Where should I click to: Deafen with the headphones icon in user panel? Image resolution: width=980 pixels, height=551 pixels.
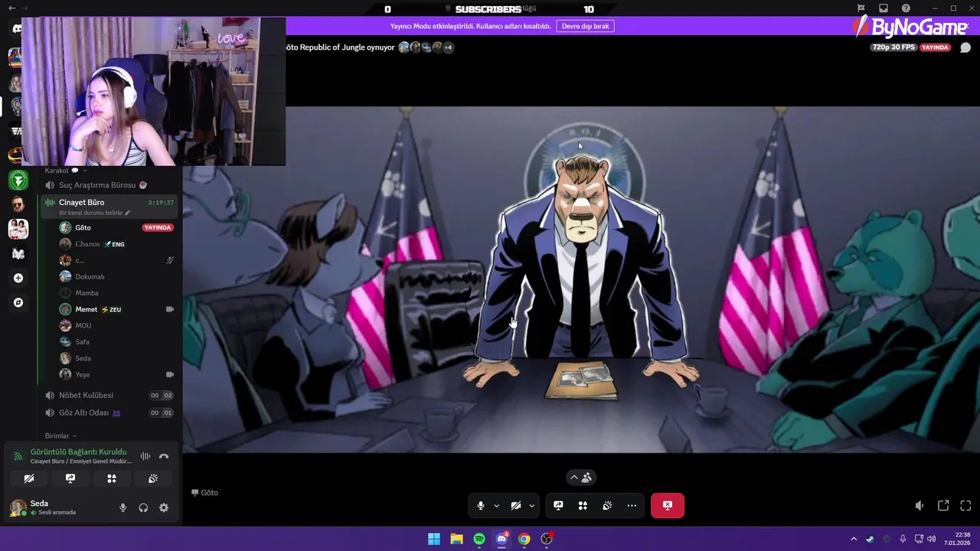[x=143, y=507]
